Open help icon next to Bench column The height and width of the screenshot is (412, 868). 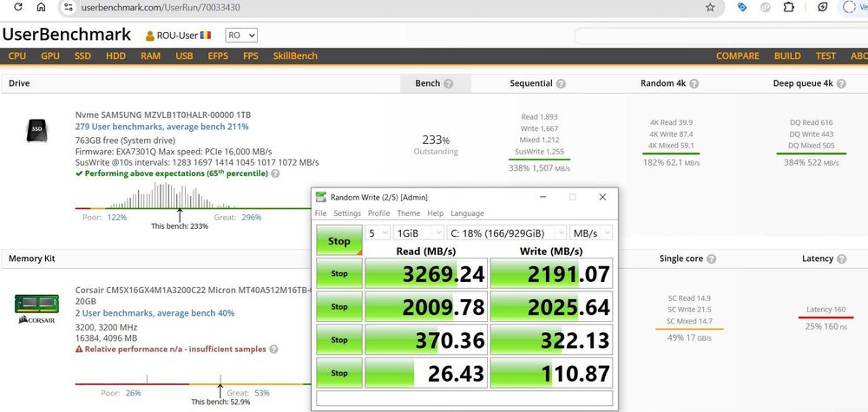[x=449, y=83]
